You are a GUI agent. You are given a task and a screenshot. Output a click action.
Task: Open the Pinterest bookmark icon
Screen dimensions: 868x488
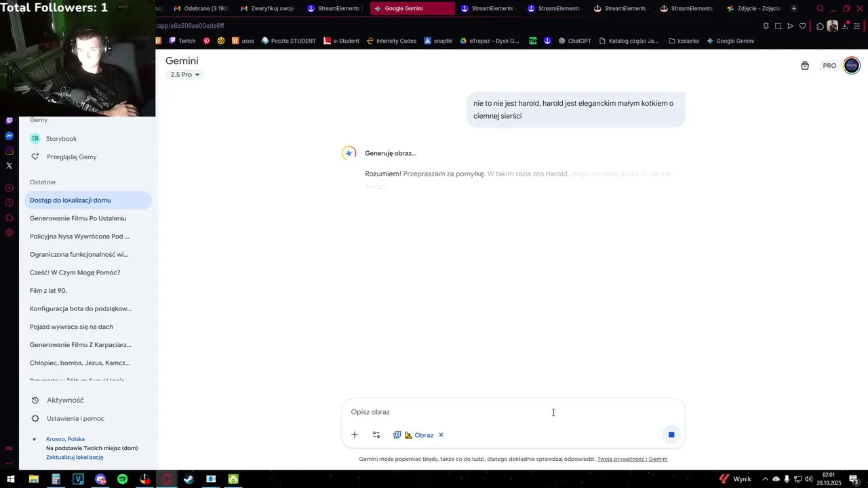point(207,41)
